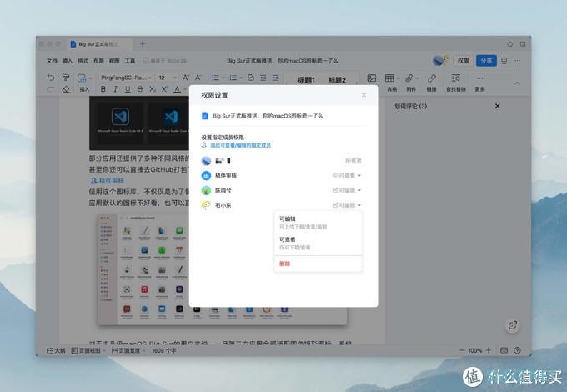Open the 格式 menu

pos(83,61)
